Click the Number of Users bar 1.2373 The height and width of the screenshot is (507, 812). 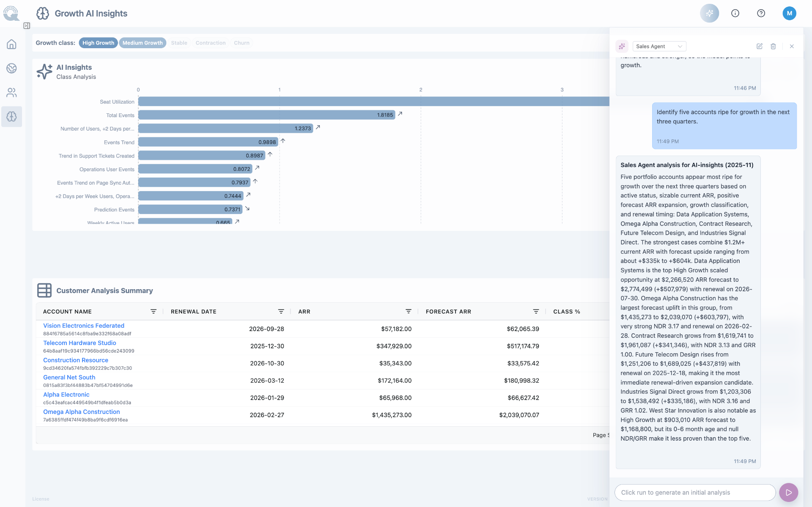coord(225,128)
